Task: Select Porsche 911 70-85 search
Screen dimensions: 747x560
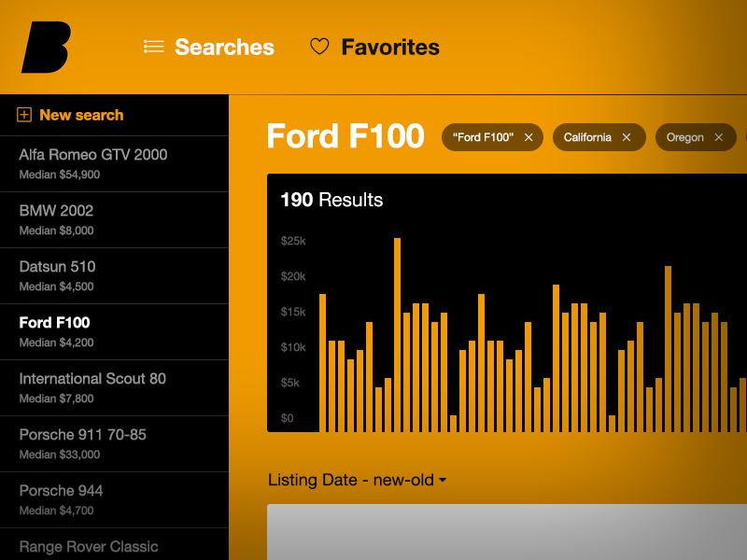Action: tap(114, 444)
